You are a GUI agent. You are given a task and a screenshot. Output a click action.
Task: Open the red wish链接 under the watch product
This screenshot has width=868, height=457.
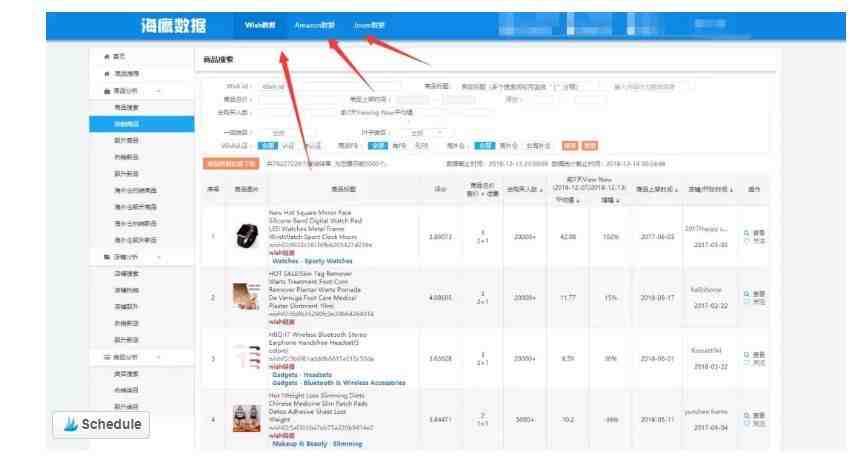(282, 253)
